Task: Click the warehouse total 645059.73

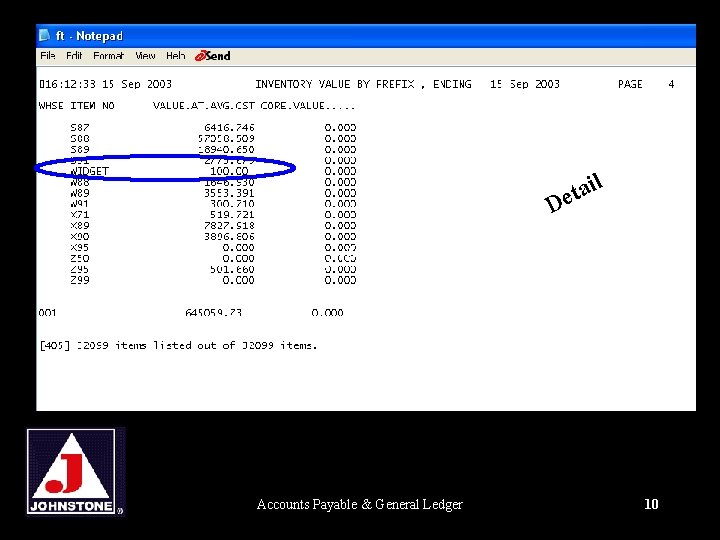Action: [214, 313]
